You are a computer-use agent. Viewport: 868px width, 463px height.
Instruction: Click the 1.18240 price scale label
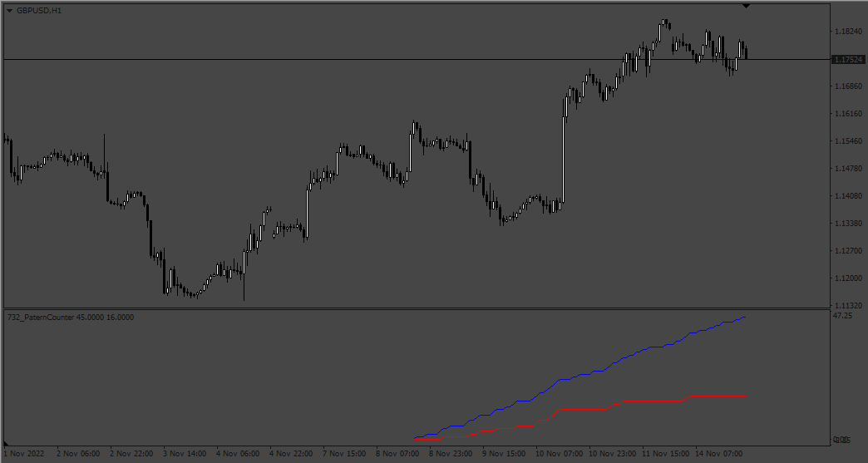(847, 32)
